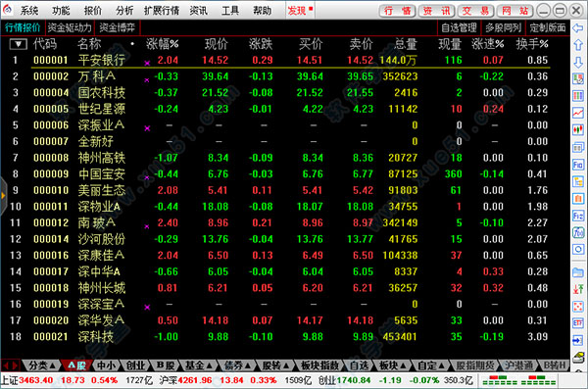This screenshot has width=588, height=389.
Task: Open the 报价 menu
Action: pos(93,11)
